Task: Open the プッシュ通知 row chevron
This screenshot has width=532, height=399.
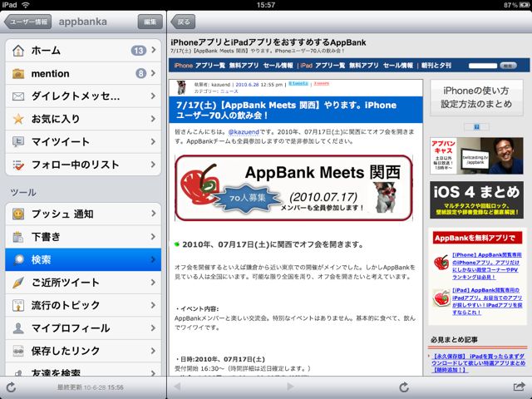Action: [154, 214]
